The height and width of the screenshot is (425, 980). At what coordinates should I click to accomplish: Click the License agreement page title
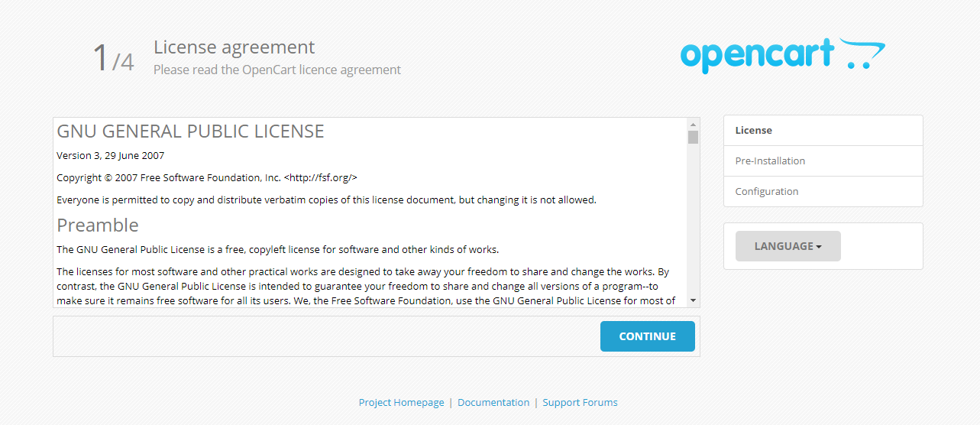click(234, 47)
